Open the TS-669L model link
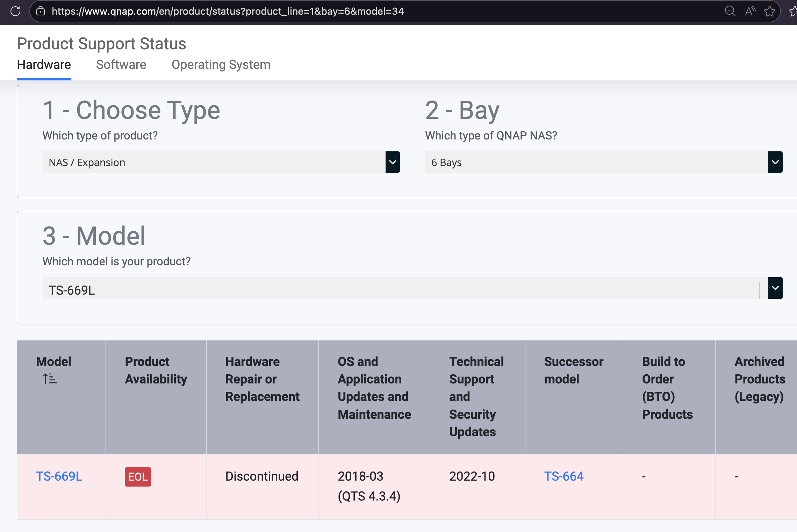The image size is (797, 532). click(x=59, y=476)
